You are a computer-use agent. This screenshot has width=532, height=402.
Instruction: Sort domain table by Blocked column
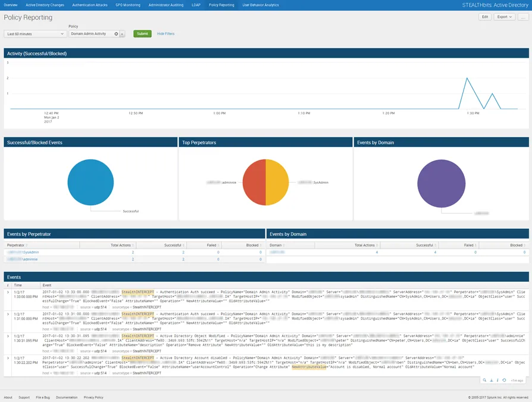(x=518, y=245)
